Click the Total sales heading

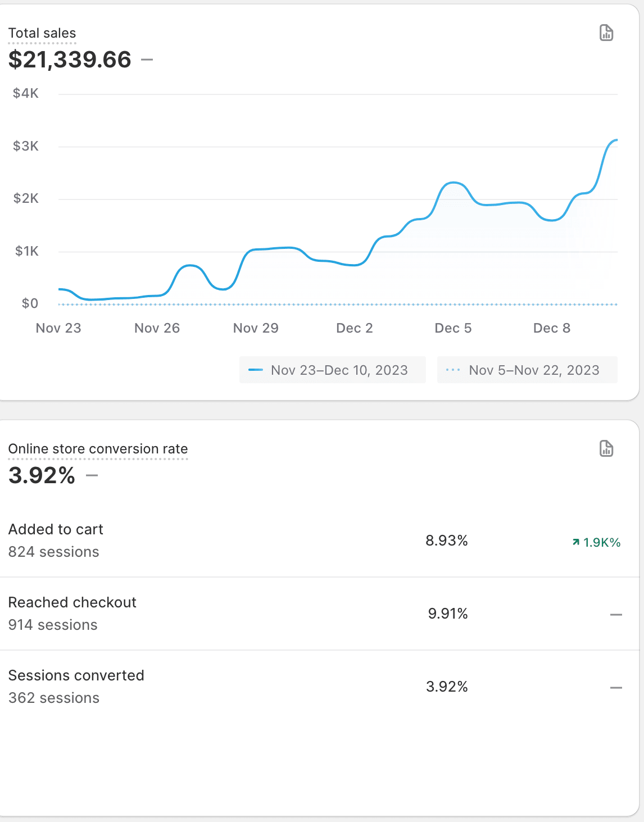(42, 33)
